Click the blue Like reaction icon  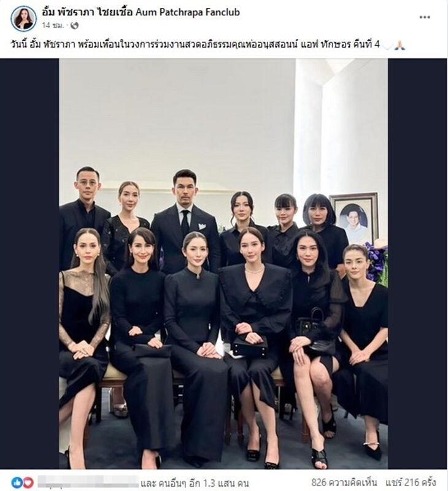pyautogui.click(x=17, y=482)
